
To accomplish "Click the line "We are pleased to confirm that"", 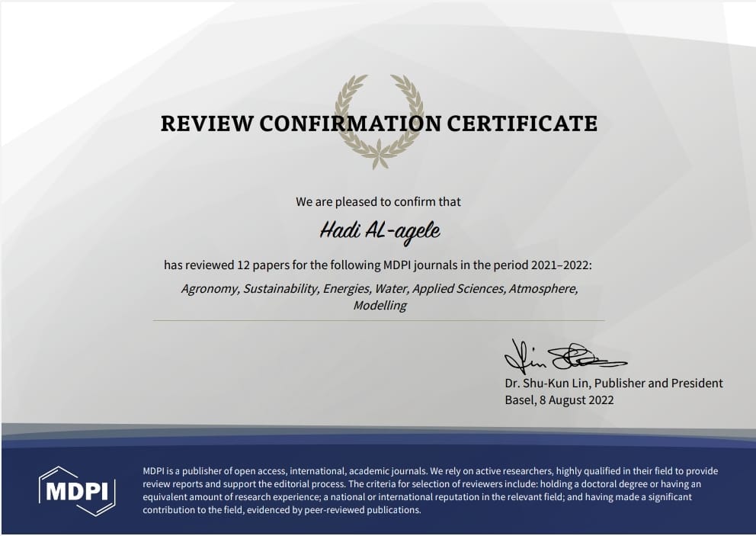I will coord(379,201).
